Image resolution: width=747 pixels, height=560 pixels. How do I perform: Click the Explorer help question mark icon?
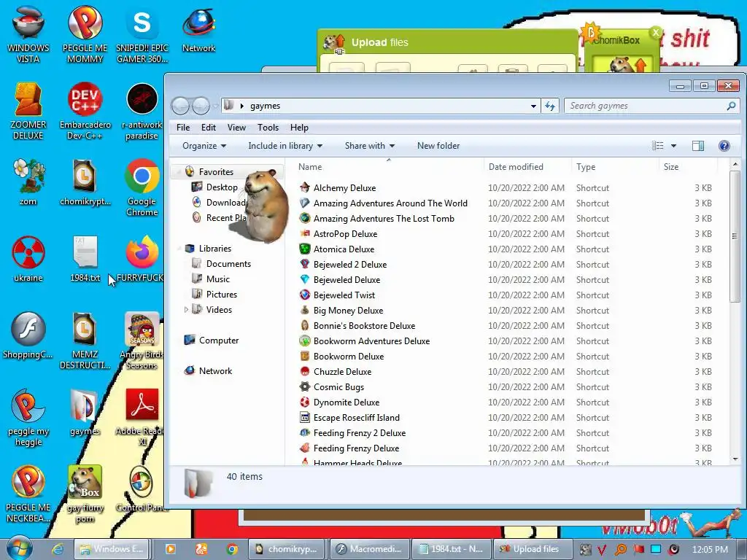[x=724, y=146]
